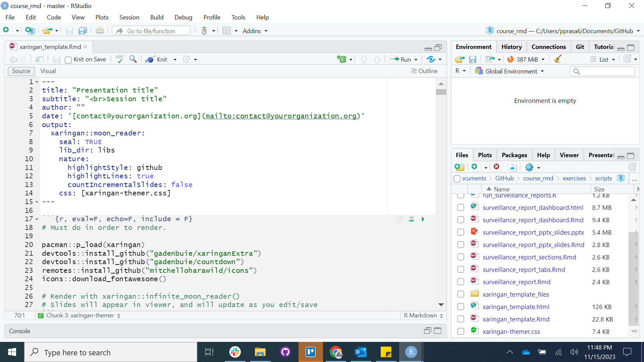This screenshot has width=644, height=362.
Task: Click the Go to file/function input
Action: [x=151, y=31]
